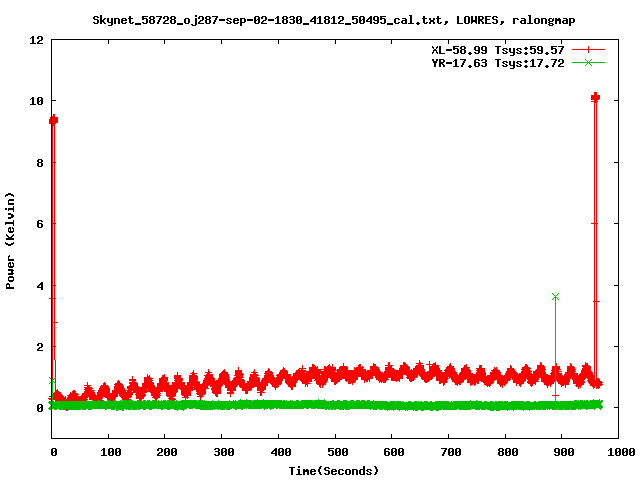
Task: Click the x-axis tick label 1000
Action: coord(621,452)
